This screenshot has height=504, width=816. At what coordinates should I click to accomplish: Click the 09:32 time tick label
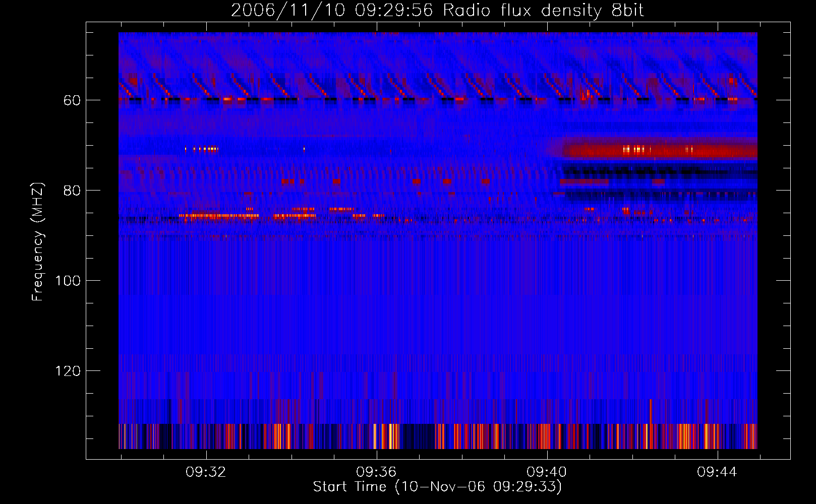[x=206, y=472]
